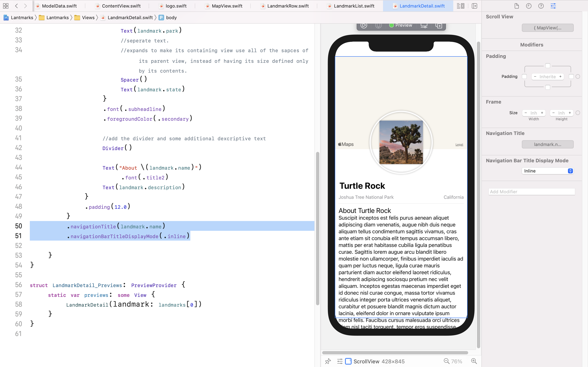Screen dimensions: 588x367
Task: Open the adjust editor options menu
Action: point(460,6)
